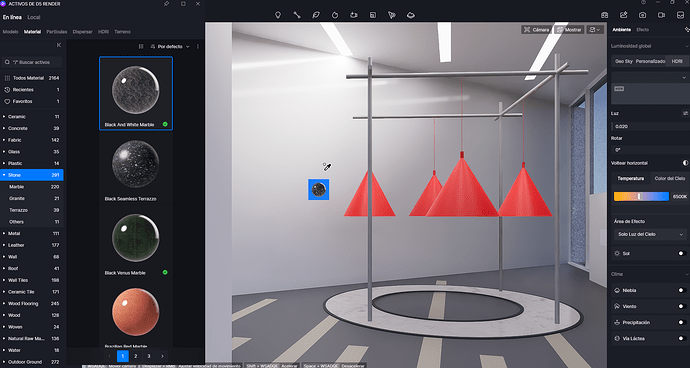Enable the Sol toggle
This screenshot has width=690, height=368.
pos(682,254)
